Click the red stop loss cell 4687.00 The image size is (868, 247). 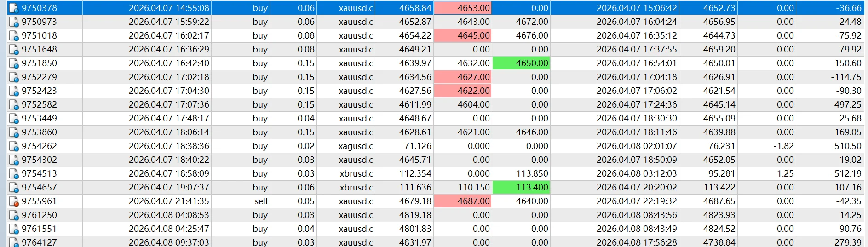[463, 201]
